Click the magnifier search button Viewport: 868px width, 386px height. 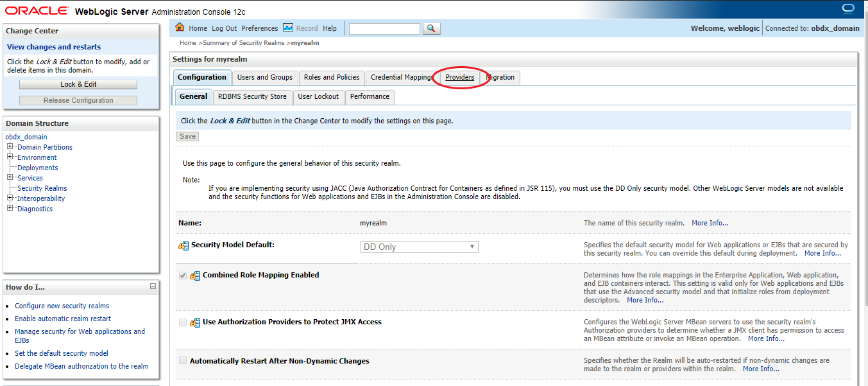tap(432, 28)
